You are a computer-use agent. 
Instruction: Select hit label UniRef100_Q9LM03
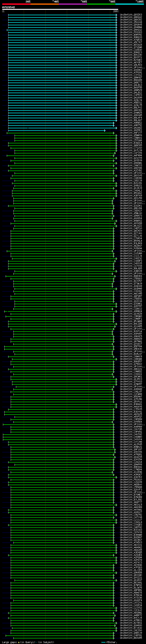point(131,65)
